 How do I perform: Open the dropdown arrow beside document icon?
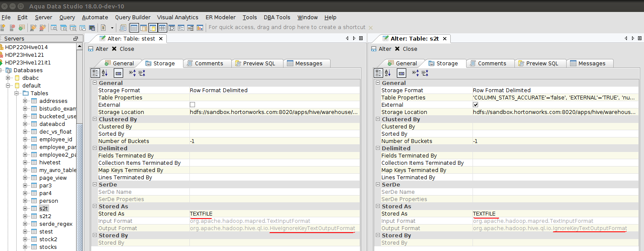point(112,28)
